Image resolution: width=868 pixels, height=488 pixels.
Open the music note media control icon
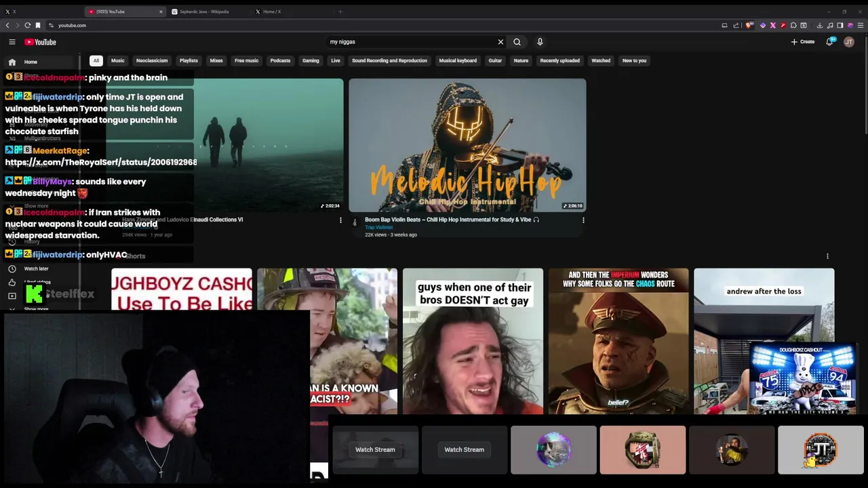pyautogui.click(x=830, y=25)
